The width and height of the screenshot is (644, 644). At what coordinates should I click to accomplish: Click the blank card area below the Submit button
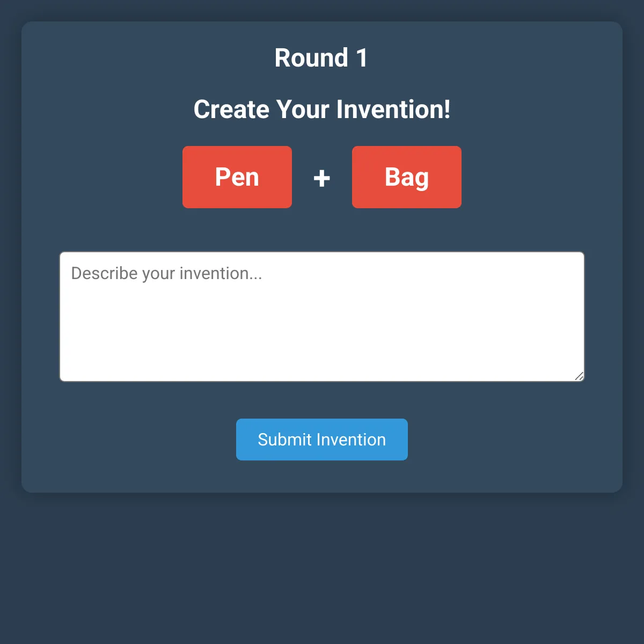click(x=322, y=477)
